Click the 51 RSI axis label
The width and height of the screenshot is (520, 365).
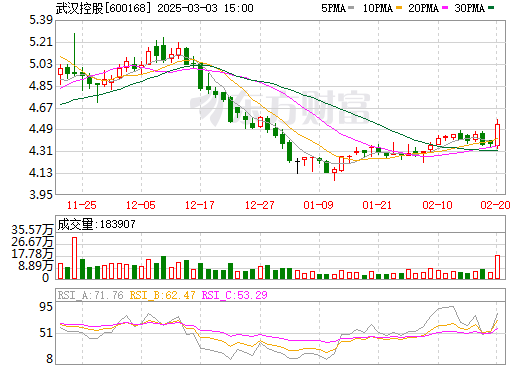point(46,333)
